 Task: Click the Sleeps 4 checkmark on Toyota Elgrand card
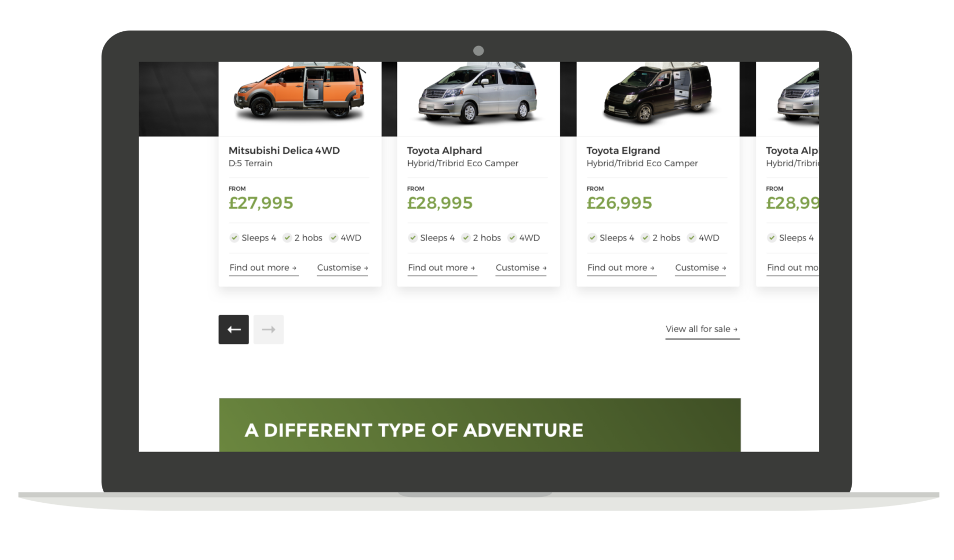tap(593, 238)
